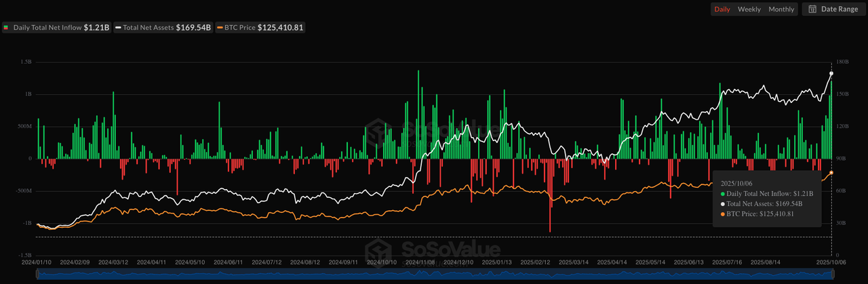This screenshot has height=284, width=868.
Task: Click left axis label 500M
Action: tap(24, 126)
